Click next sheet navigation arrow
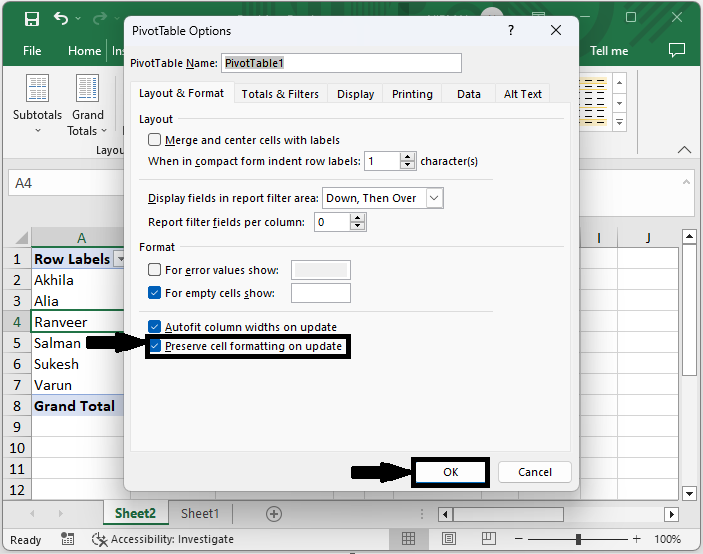Viewport: 703px width, 554px height. 61,514
